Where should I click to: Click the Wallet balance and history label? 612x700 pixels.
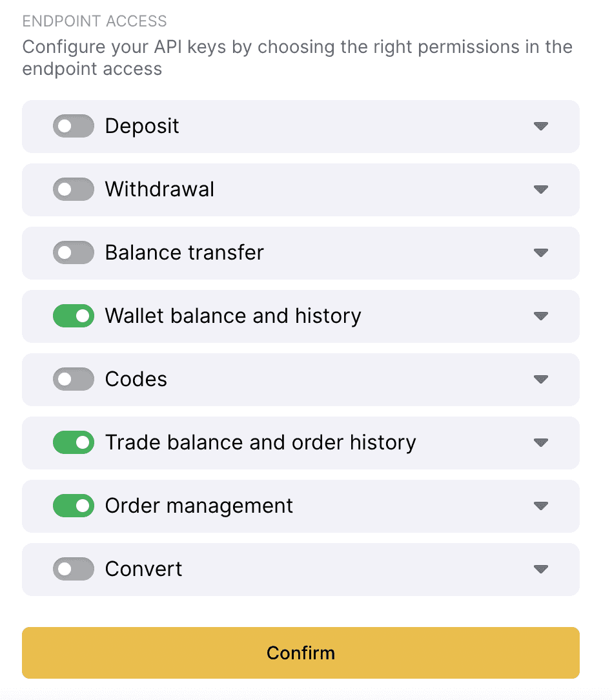click(x=233, y=316)
